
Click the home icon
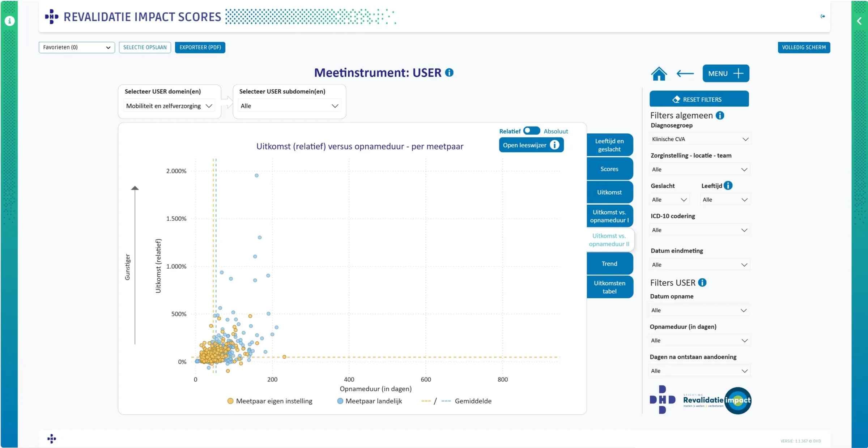click(x=659, y=74)
